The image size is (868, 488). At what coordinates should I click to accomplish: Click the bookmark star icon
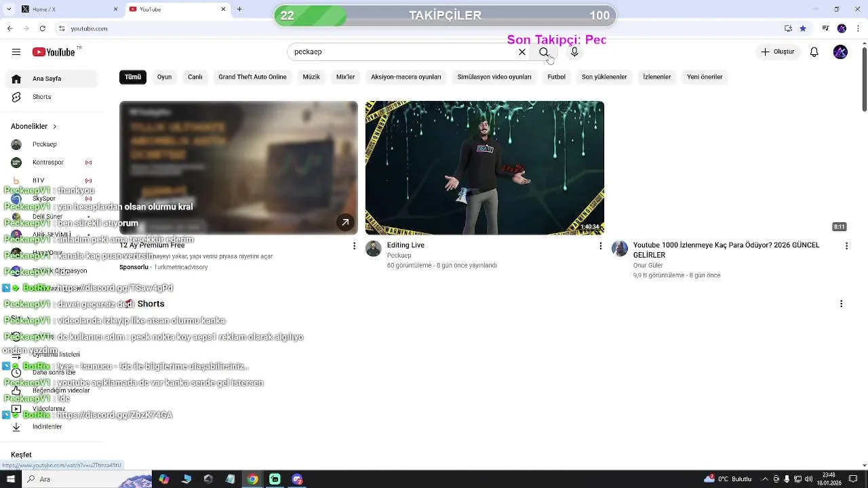coord(803,28)
